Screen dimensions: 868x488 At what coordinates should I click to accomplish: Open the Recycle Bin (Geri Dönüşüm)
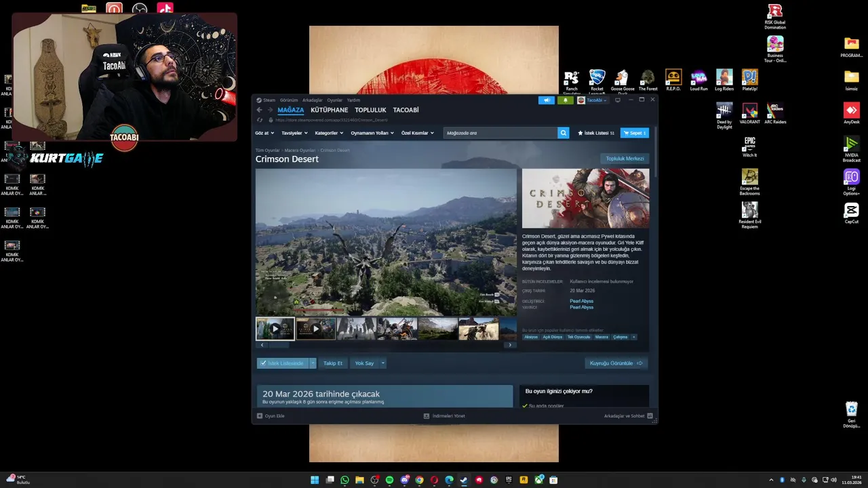click(x=852, y=415)
